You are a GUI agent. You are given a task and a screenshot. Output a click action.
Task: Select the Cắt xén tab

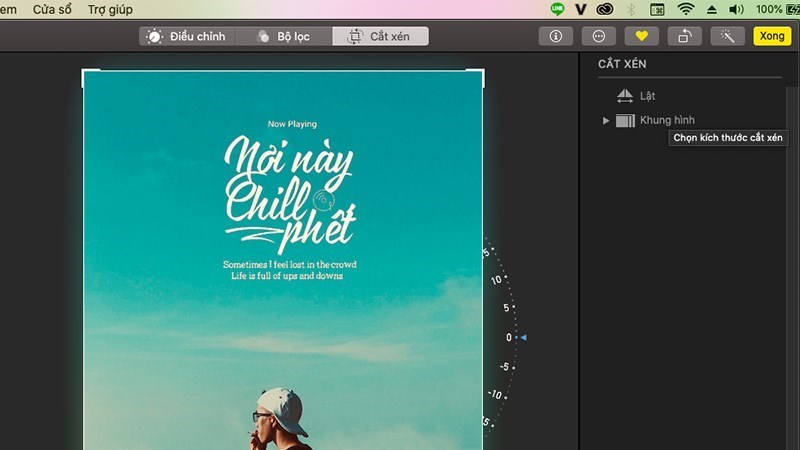[x=380, y=36]
